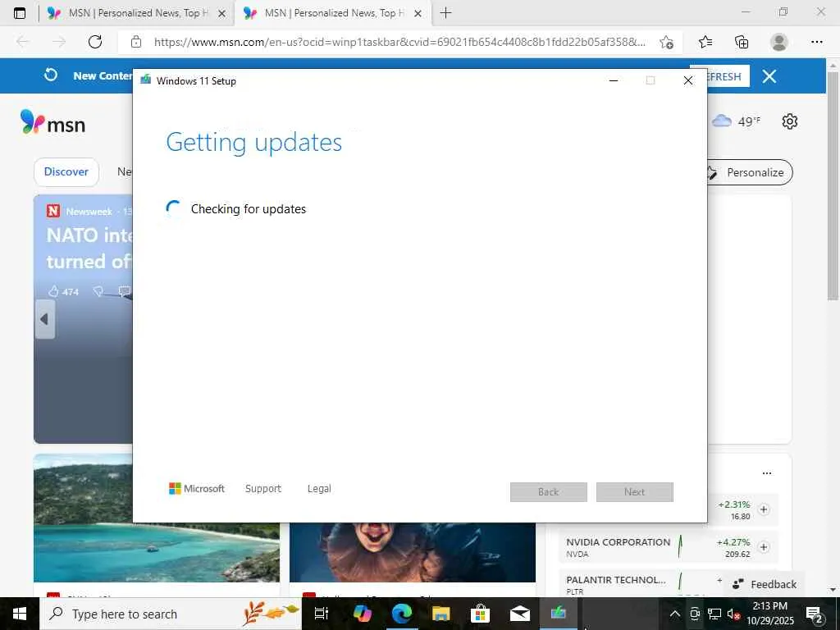This screenshot has width=840, height=630.
Task: Minimize the Windows 11 Setup window
Action: [614, 81]
